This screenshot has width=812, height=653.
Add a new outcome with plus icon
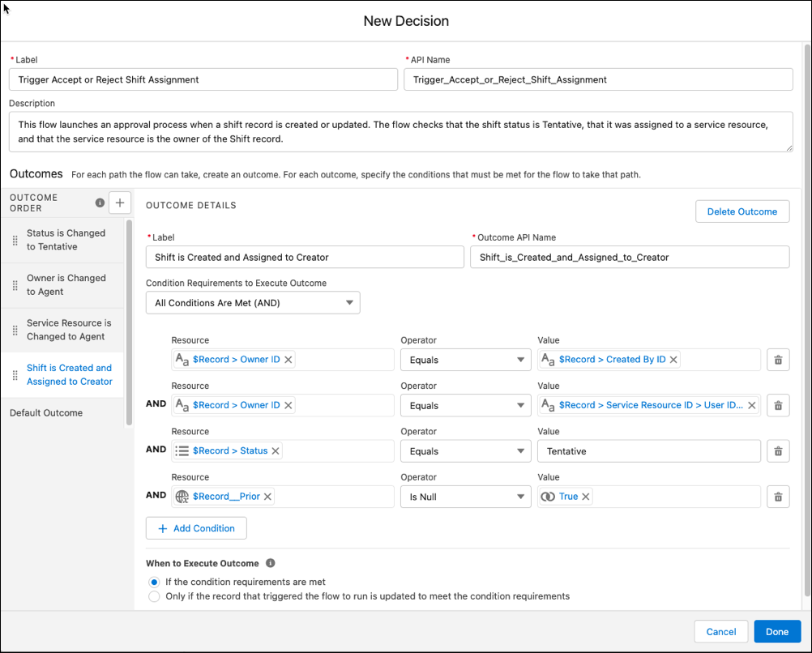[x=120, y=203]
